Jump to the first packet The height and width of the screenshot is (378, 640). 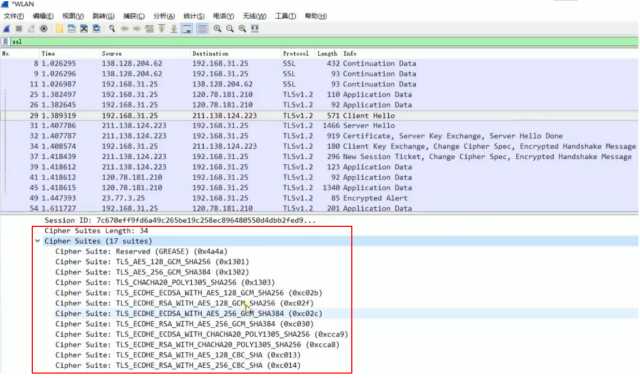coord(162,29)
